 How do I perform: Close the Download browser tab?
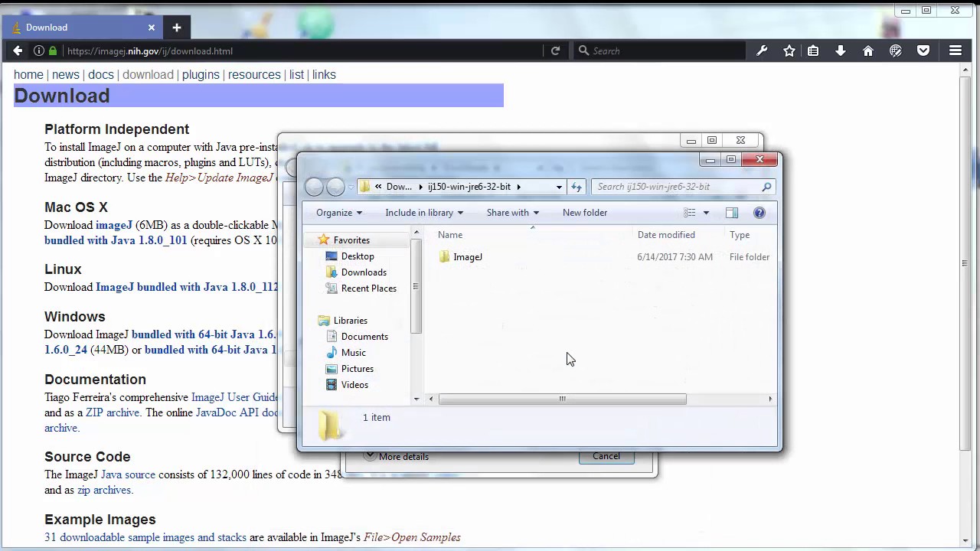152,28
